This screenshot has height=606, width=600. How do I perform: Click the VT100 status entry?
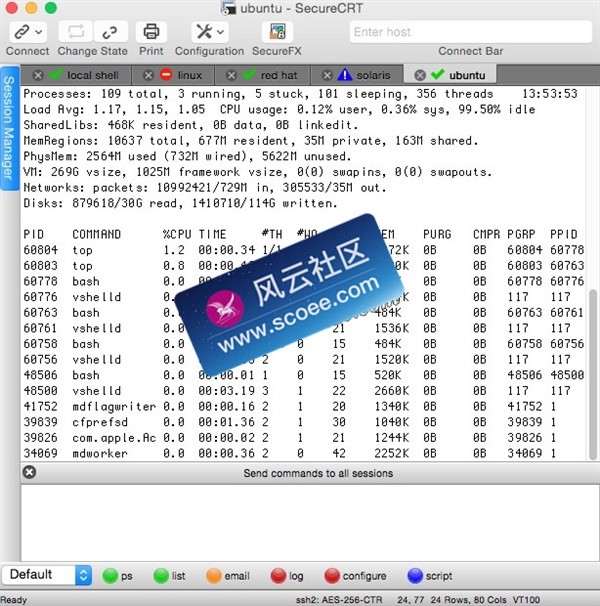point(526,599)
